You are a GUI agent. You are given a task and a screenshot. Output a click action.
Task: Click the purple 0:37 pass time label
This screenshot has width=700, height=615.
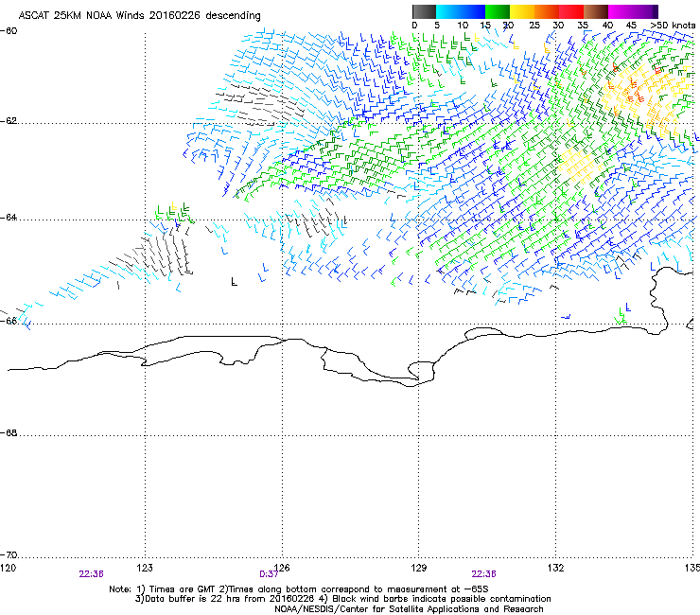pyautogui.click(x=269, y=574)
